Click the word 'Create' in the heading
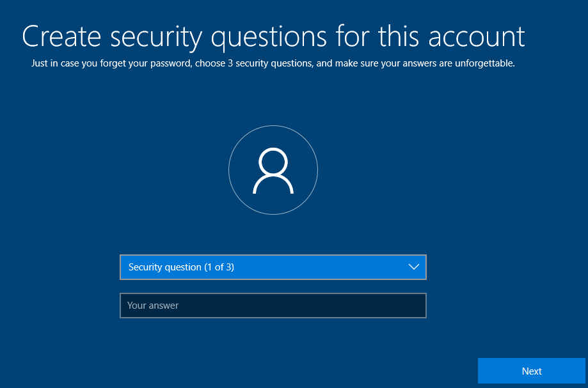Image resolution: width=588 pixels, height=388 pixels. tap(61, 36)
